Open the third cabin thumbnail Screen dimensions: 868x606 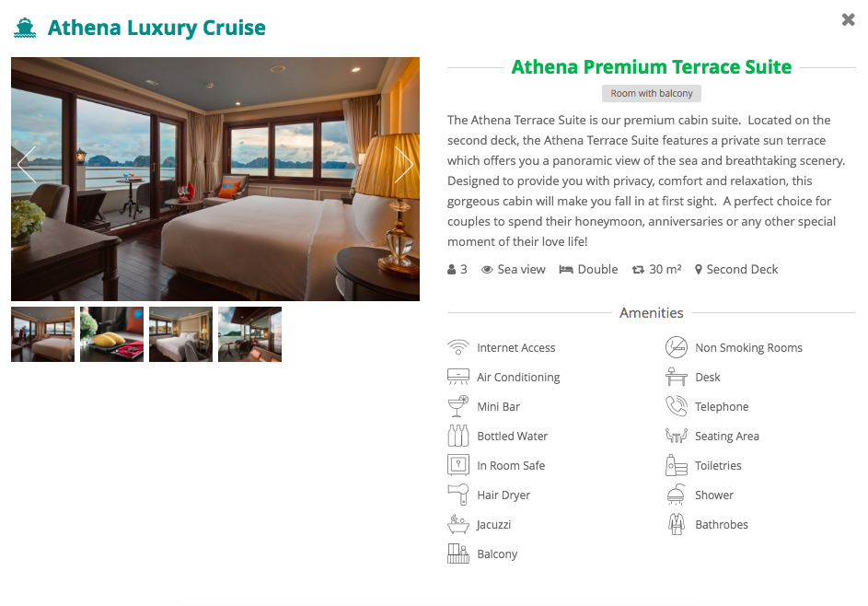point(180,334)
